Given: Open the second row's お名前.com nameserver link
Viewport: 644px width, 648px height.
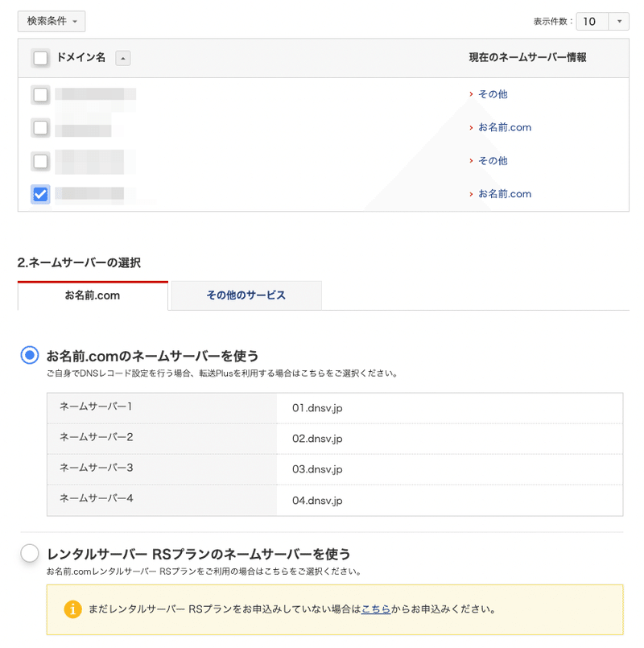Looking at the screenshot, I should 505,127.
